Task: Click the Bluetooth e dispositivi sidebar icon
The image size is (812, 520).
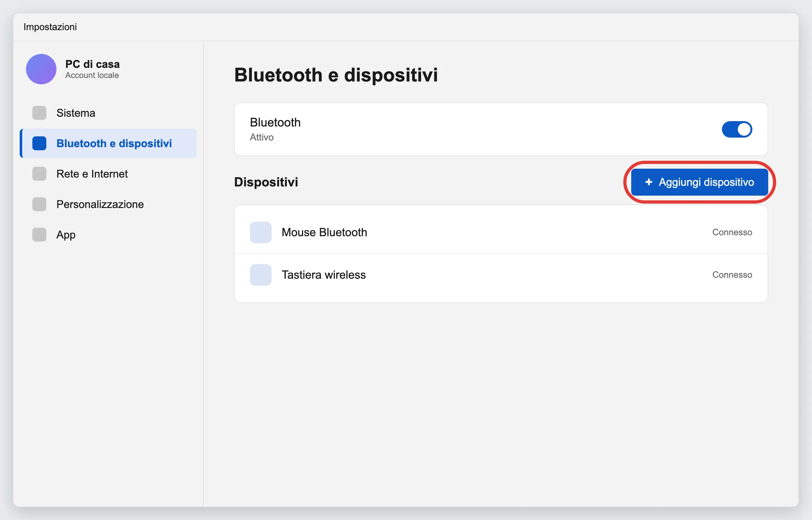Action: pos(39,143)
